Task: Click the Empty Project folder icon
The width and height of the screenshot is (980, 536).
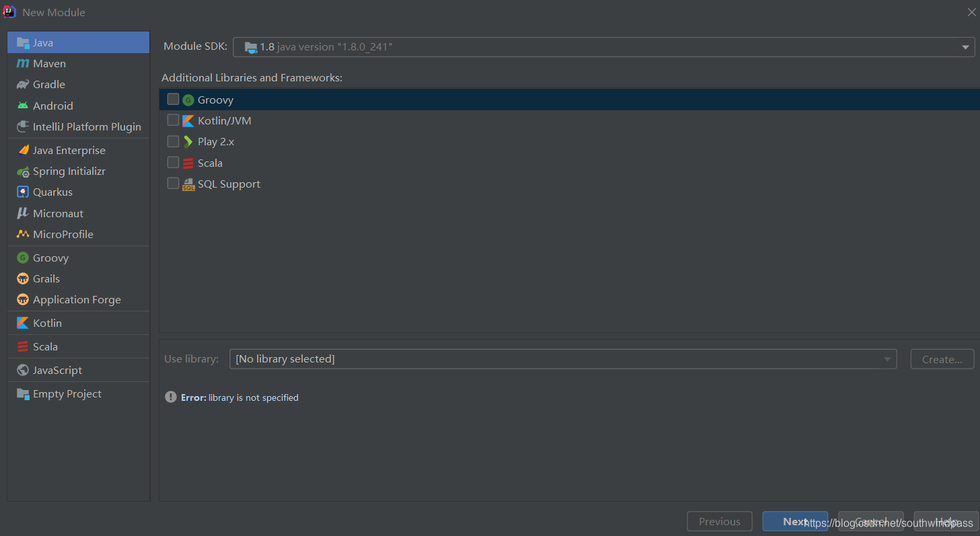Action: point(23,393)
